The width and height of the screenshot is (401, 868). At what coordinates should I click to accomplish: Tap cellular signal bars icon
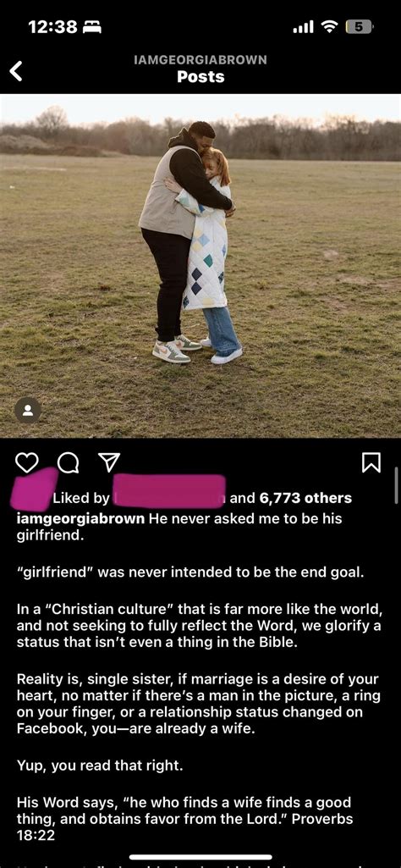(304, 26)
